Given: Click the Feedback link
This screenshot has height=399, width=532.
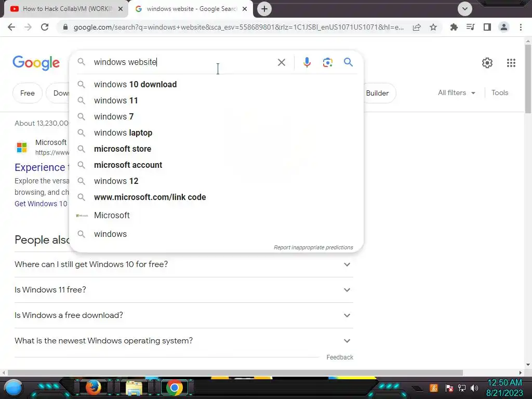Looking at the screenshot, I should (340, 357).
